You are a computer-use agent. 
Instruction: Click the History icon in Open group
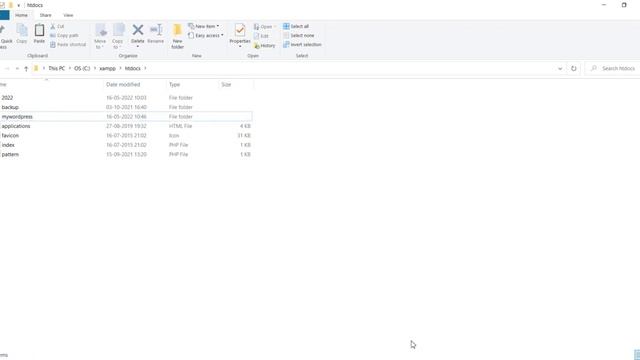point(264,46)
